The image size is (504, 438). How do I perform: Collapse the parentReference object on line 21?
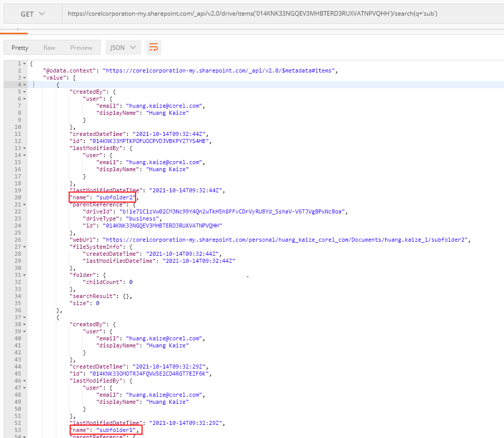point(24,204)
